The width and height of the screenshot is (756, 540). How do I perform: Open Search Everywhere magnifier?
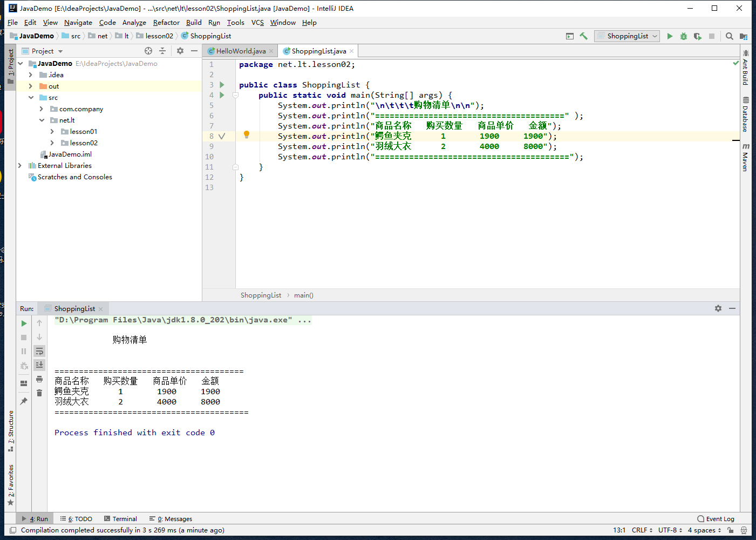[x=730, y=36]
